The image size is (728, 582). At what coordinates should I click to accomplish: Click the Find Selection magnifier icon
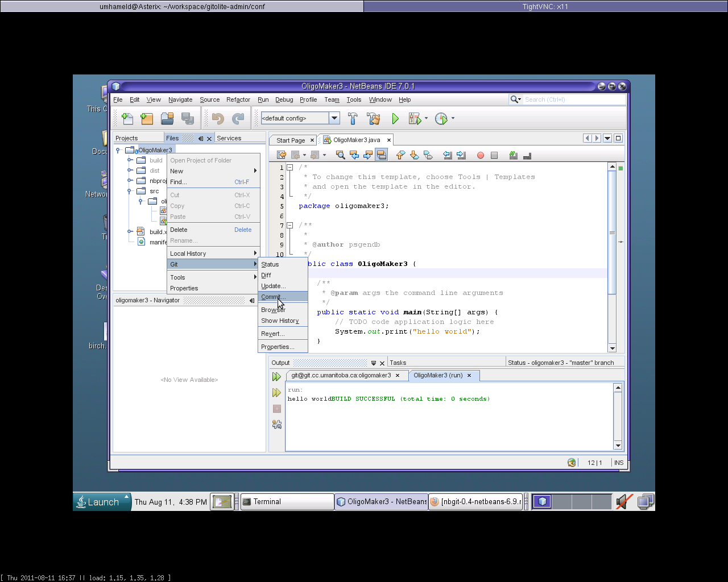coord(341,155)
